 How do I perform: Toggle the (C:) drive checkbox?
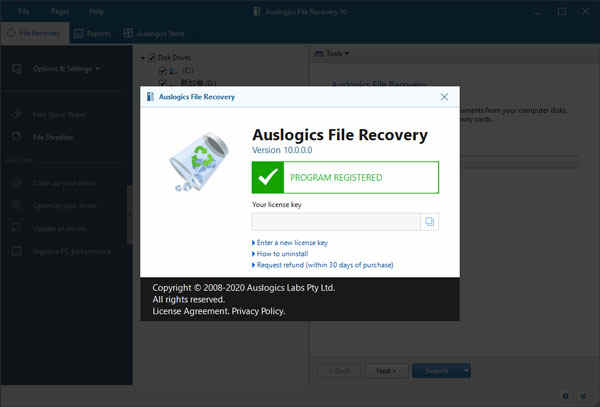(163, 70)
